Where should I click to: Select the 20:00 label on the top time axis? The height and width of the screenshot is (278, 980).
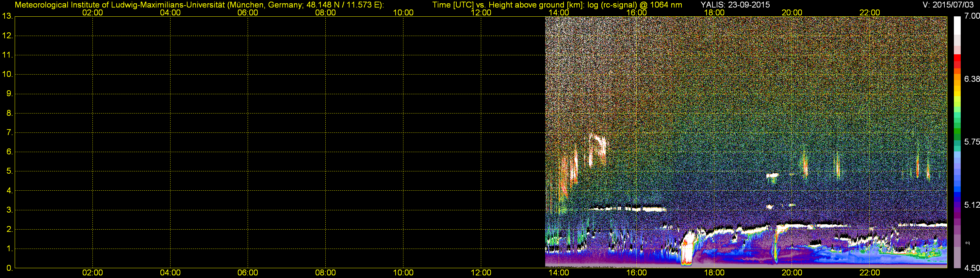coord(792,12)
